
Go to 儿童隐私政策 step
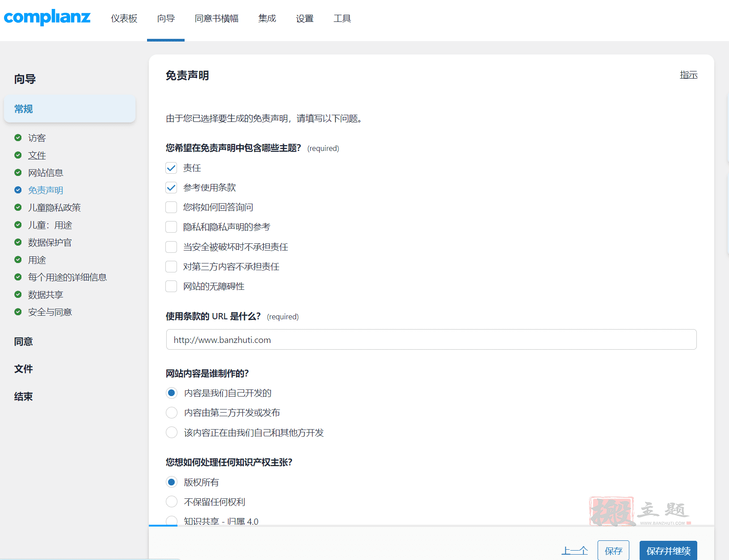55,208
